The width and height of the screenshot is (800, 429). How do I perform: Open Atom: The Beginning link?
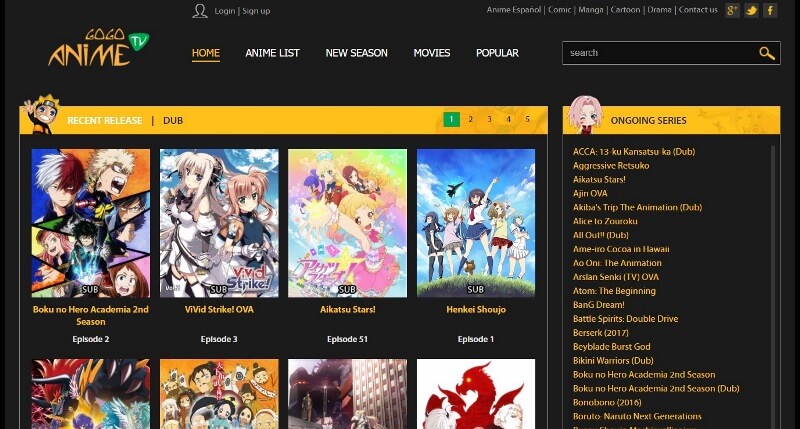[614, 291]
